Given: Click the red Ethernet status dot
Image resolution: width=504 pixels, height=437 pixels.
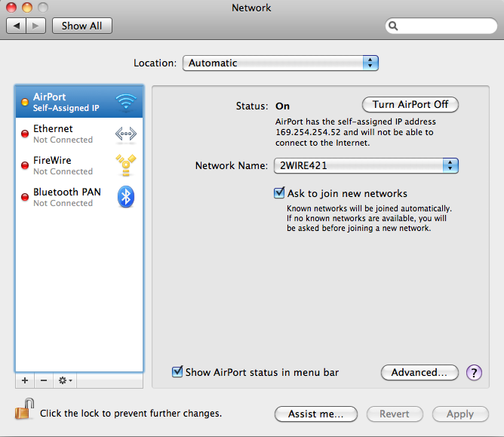Looking at the screenshot, I should pos(25,134).
